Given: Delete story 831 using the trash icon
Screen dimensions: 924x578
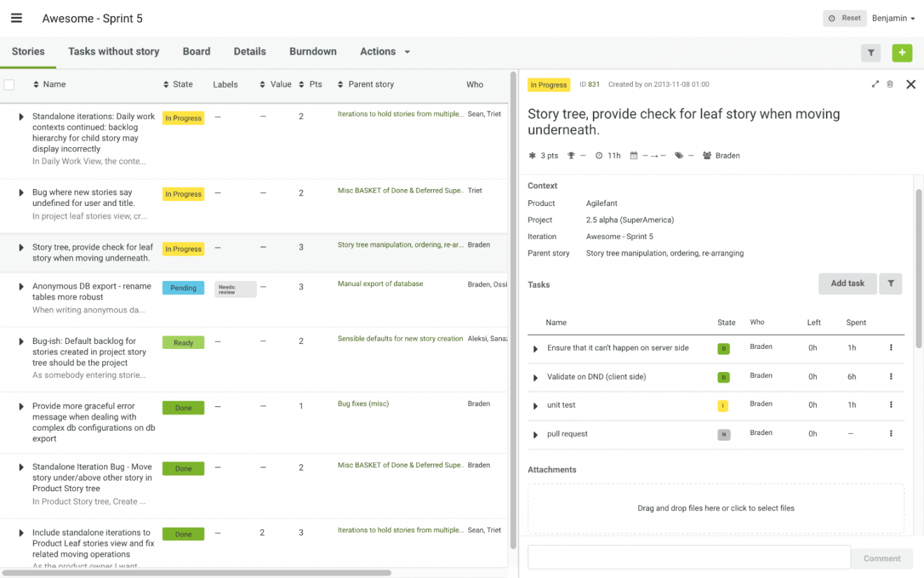Looking at the screenshot, I should click(890, 84).
